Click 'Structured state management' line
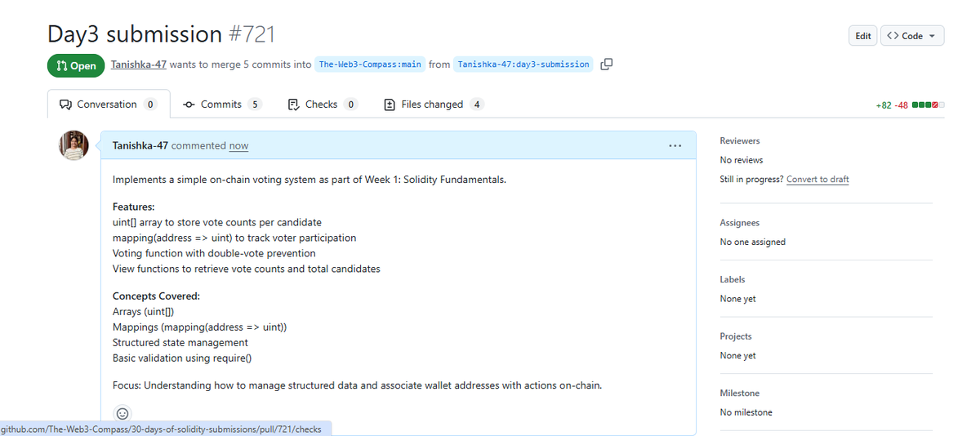The width and height of the screenshot is (980, 436). tap(180, 343)
